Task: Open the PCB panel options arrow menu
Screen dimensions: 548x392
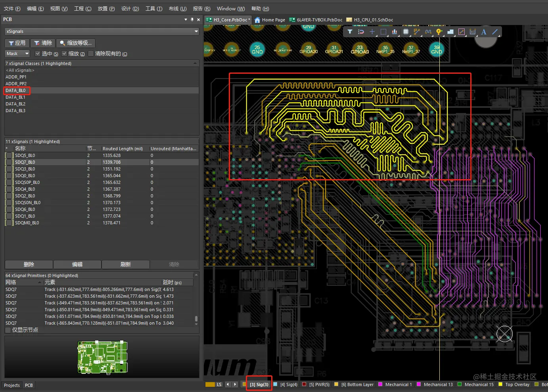Action: [186, 19]
